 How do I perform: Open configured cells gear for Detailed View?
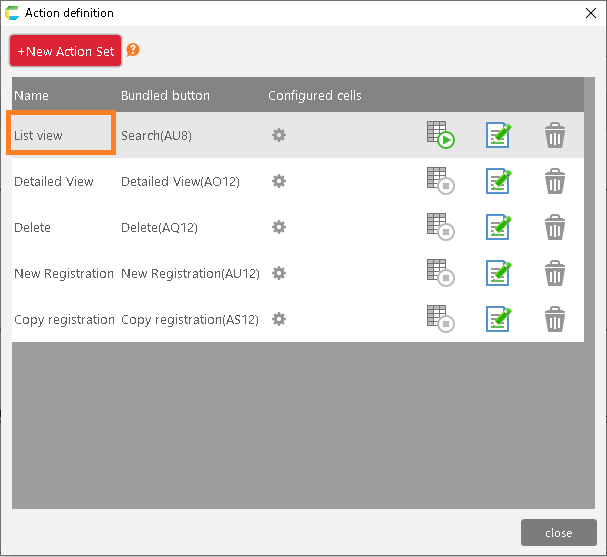pyautogui.click(x=279, y=181)
